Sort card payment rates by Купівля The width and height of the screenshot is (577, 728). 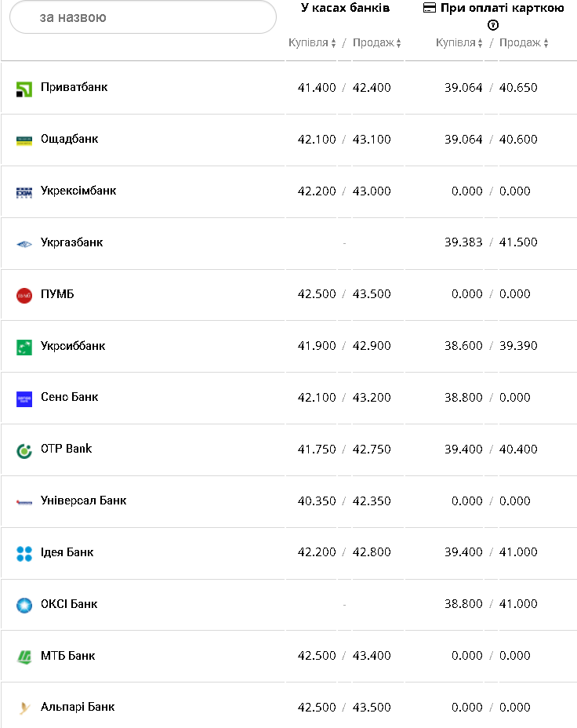(459, 43)
